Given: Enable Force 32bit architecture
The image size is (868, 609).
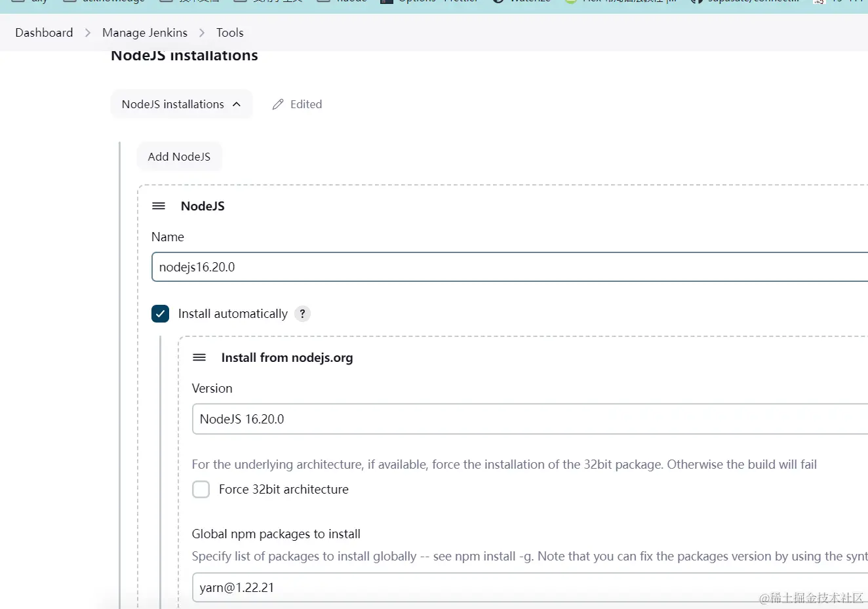Looking at the screenshot, I should [201, 489].
